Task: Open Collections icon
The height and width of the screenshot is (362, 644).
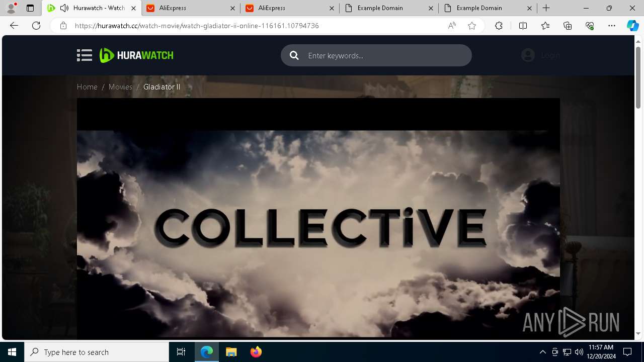Action: [568, 26]
